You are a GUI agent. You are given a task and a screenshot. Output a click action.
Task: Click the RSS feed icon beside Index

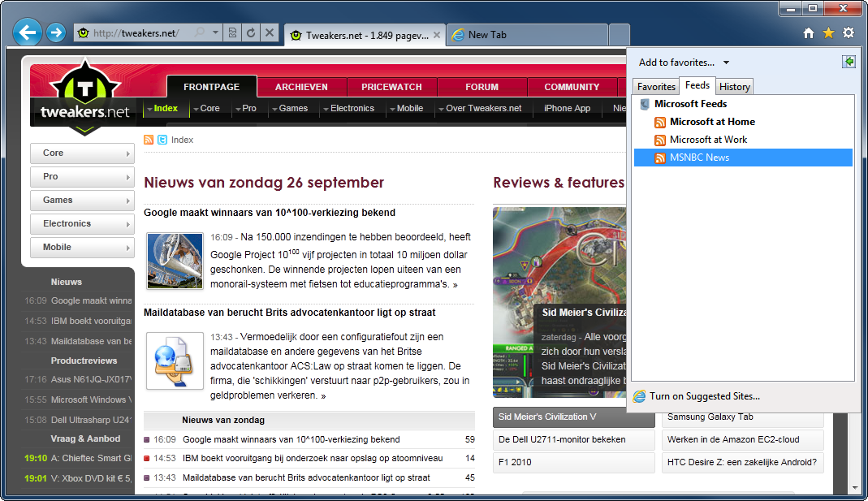pyautogui.click(x=149, y=140)
